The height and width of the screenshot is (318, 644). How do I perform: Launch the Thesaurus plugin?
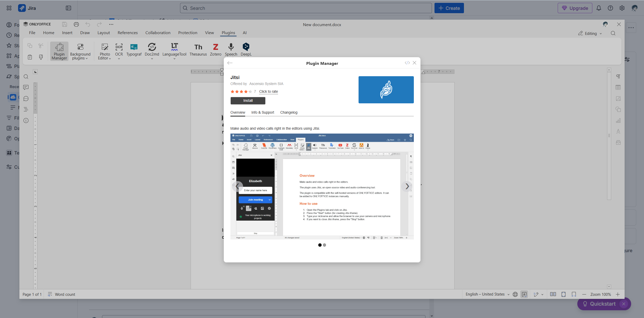tap(198, 49)
